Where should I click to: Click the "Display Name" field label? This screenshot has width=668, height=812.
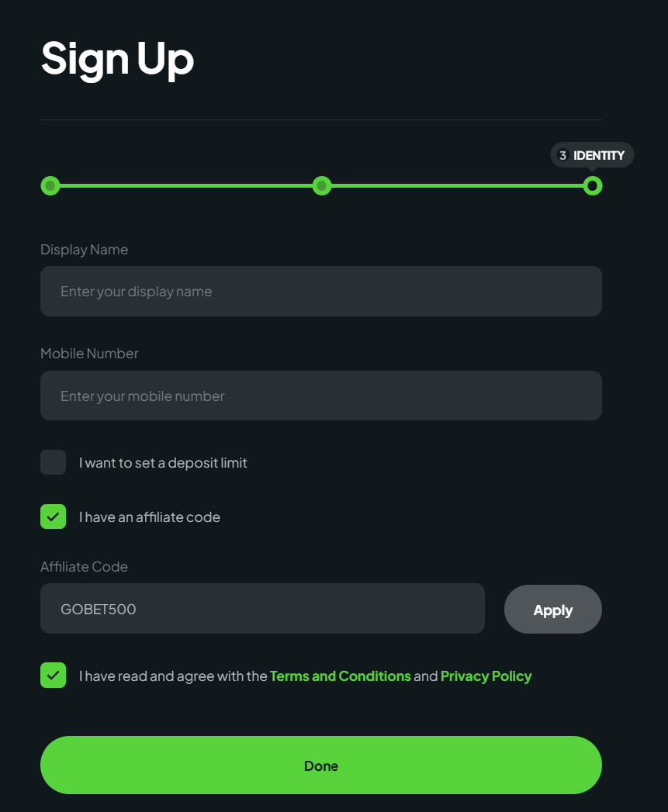point(84,250)
